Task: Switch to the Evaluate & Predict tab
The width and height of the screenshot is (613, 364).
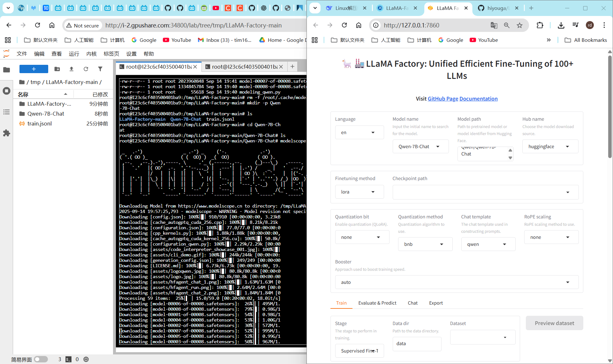Action: pos(377,303)
